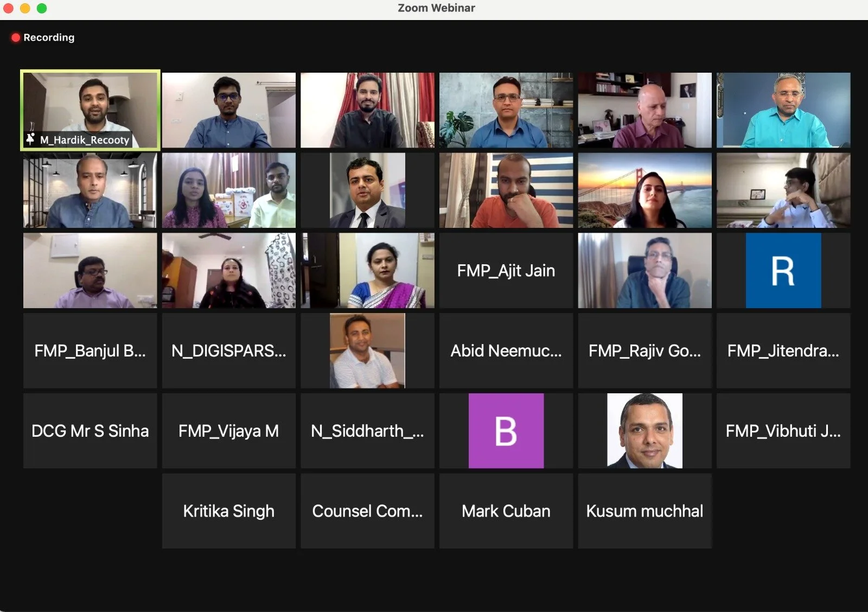Select the N_DIGISPARS... participant tile

[x=228, y=350]
